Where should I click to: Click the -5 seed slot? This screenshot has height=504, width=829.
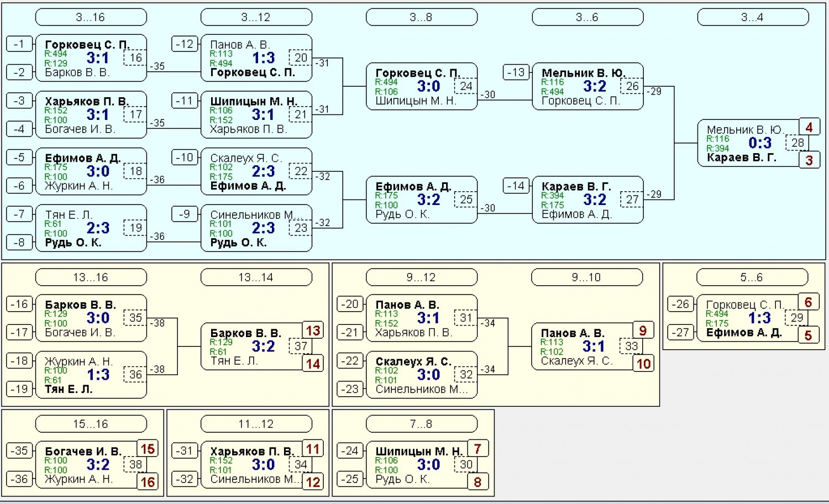[x=19, y=157]
